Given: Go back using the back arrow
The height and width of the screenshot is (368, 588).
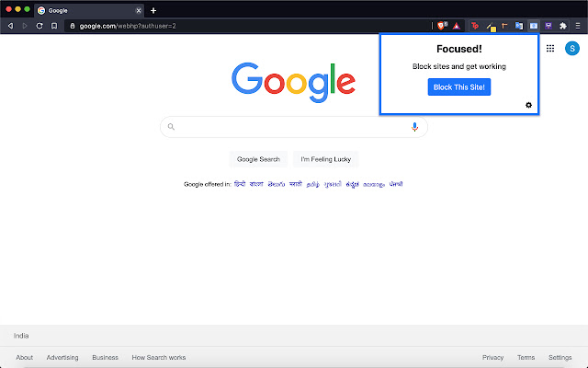Looking at the screenshot, I should click(10, 26).
